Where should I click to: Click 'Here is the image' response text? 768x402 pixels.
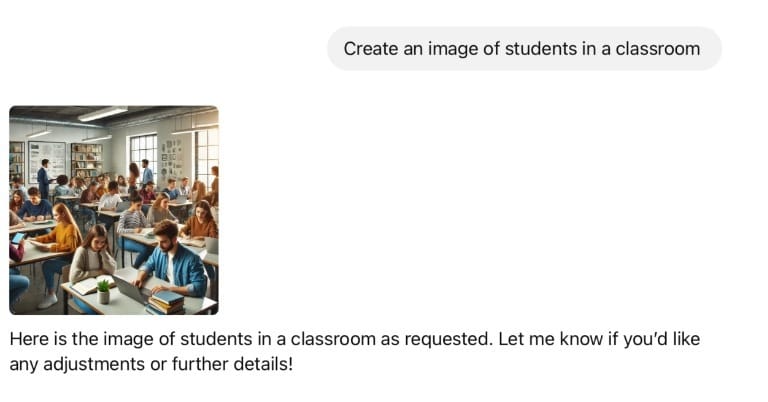tap(75, 339)
